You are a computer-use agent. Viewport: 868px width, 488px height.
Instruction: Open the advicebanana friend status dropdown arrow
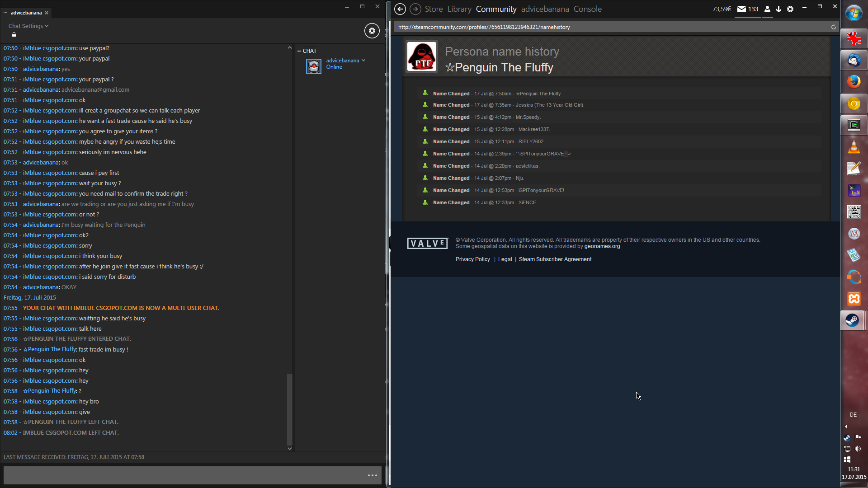pos(363,60)
